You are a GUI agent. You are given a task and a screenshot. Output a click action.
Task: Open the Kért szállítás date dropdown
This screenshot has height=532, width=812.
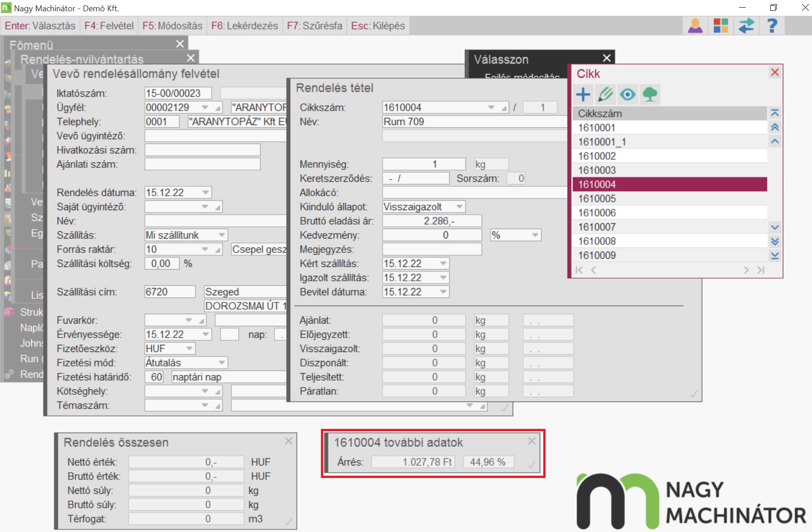click(x=443, y=264)
